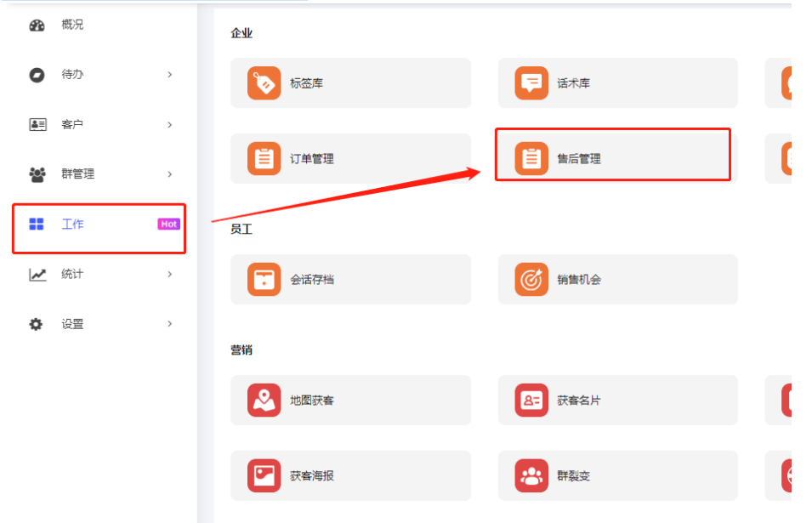The image size is (812, 523).
Task: Open the 售后管理 clipboard icon
Action: click(531, 158)
